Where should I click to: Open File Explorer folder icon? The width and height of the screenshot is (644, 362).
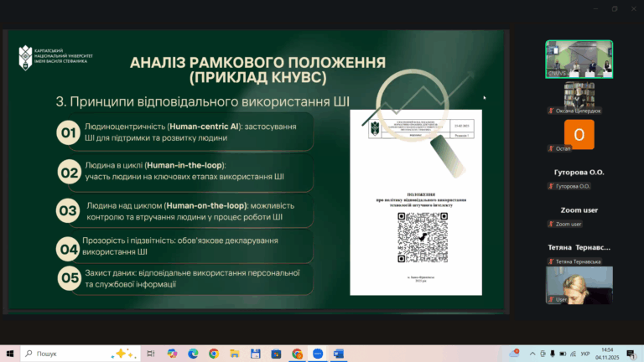pyautogui.click(x=235, y=354)
